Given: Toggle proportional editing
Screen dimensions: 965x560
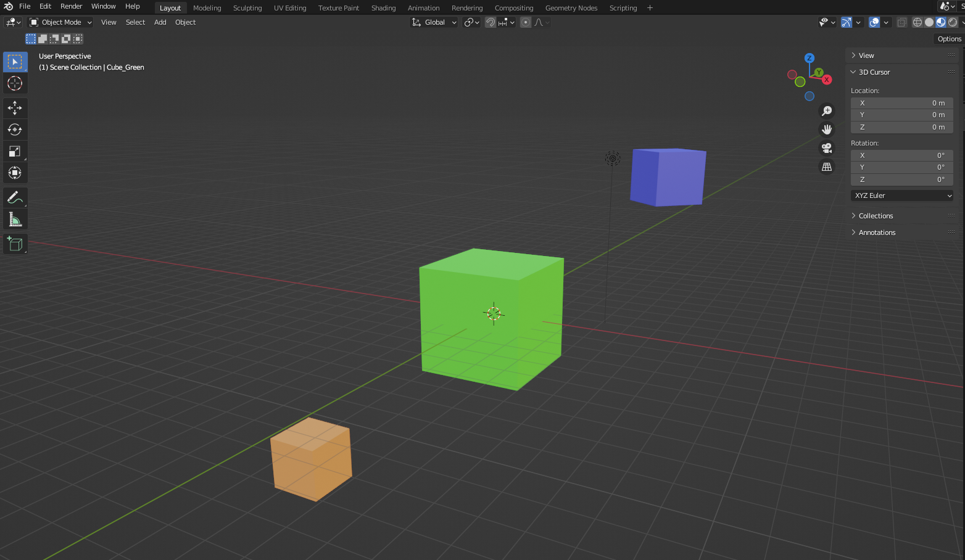Looking at the screenshot, I should point(526,22).
